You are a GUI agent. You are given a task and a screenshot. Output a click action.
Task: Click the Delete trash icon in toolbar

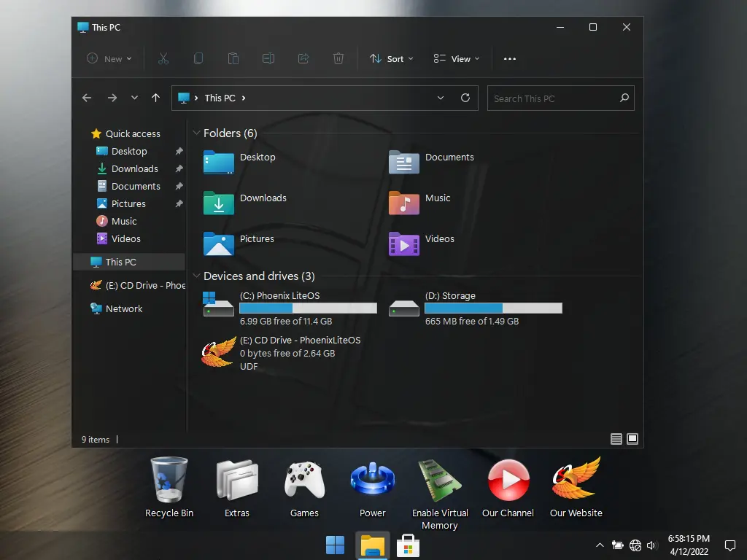point(338,58)
